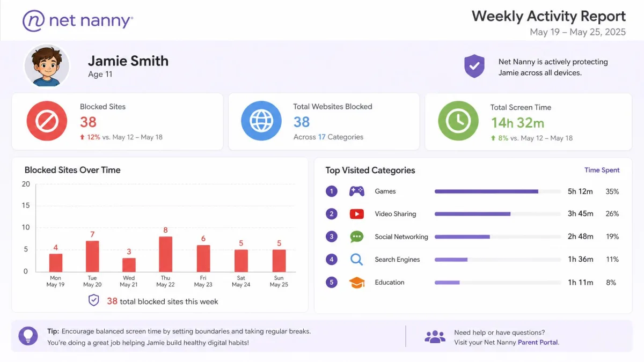This screenshot has width=644, height=362.
Task: Click the Social Networking progress bar
Action: point(497,237)
